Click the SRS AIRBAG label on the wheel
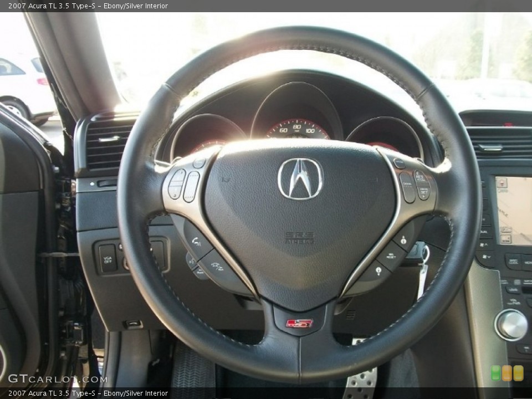Screen dimensions: 532x399 click(x=299, y=238)
